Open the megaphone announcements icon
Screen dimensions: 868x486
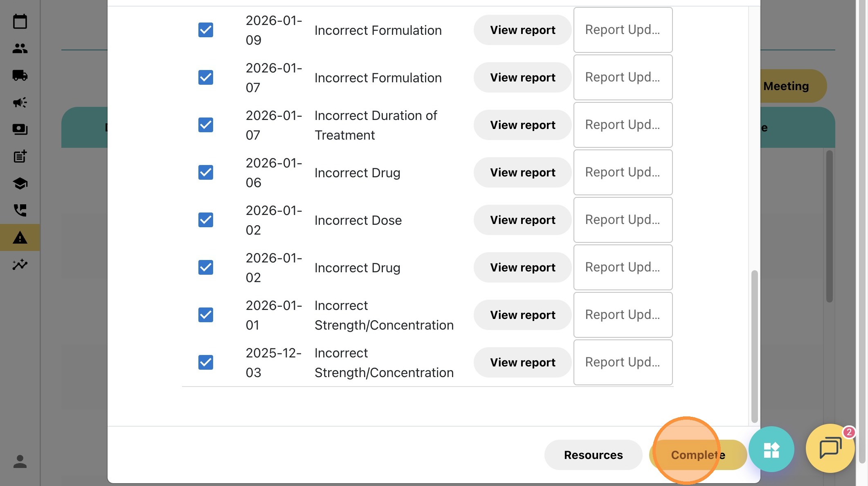tap(20, 102)
